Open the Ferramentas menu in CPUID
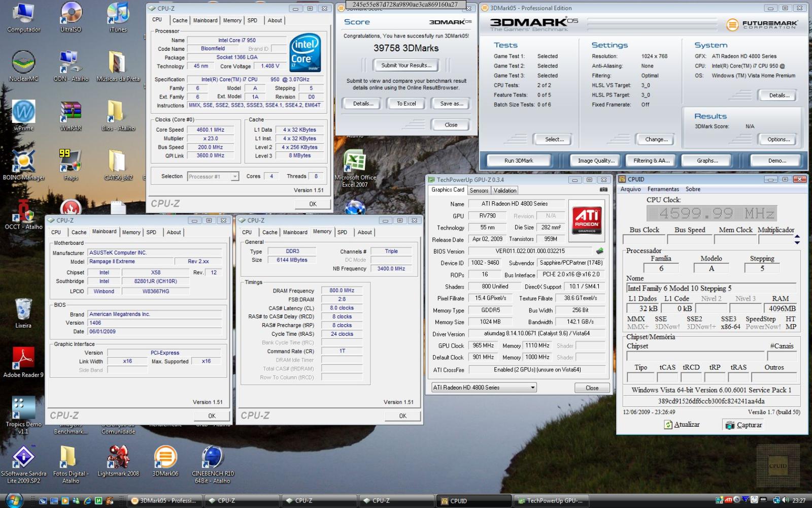The height and width of the screenshot is (508, 812). [663, 189]
